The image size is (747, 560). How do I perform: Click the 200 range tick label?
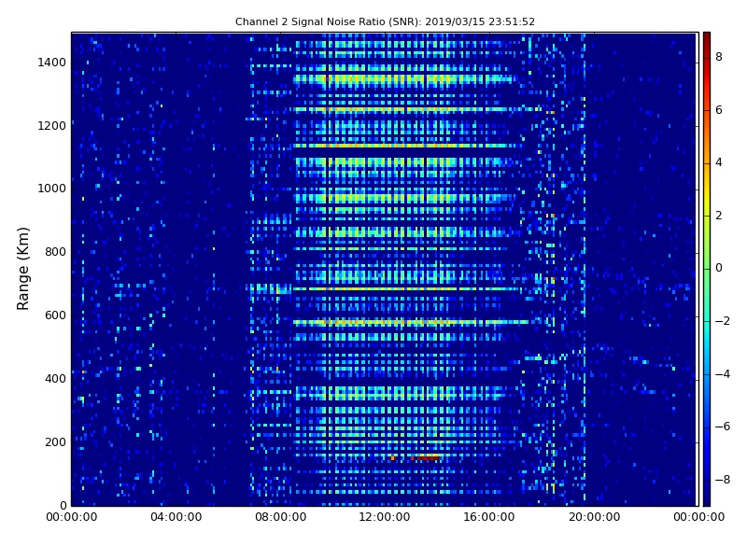[55, 441]
